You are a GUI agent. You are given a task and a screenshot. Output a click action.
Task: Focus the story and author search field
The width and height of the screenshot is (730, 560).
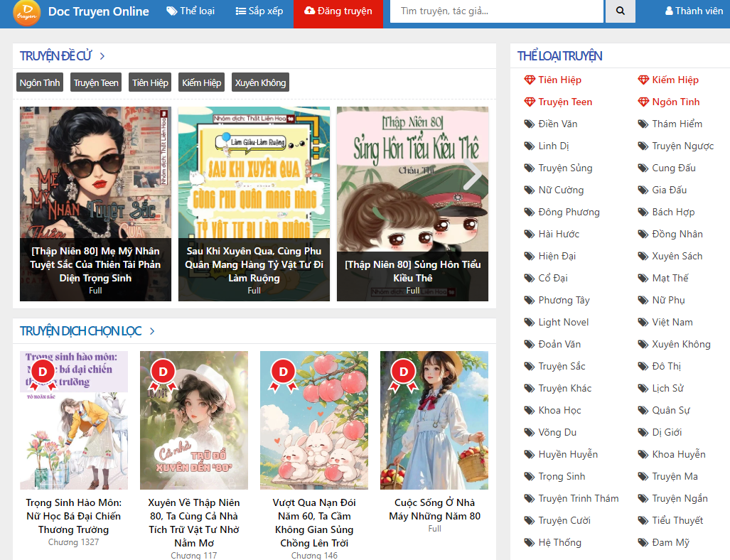pos(496,11)
